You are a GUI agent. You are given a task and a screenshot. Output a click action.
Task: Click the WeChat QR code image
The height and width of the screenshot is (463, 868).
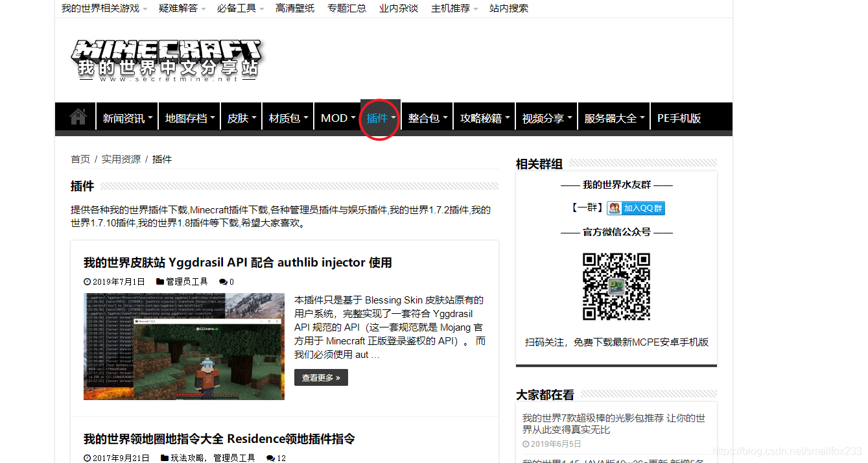(616, 287)
